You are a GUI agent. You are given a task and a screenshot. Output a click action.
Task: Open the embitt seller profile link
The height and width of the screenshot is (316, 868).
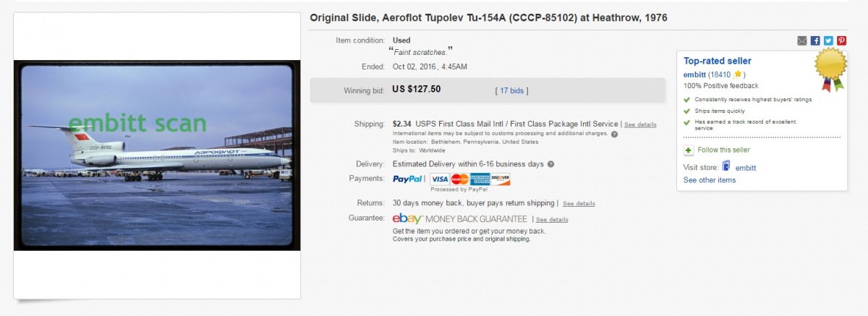[x=694, y=74]
